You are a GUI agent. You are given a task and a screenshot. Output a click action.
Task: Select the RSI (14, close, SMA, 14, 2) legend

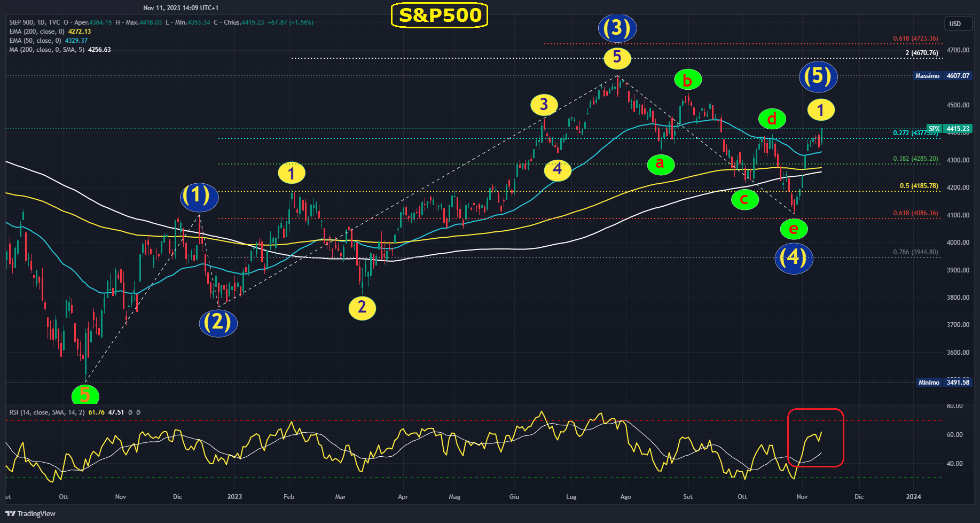47,412
